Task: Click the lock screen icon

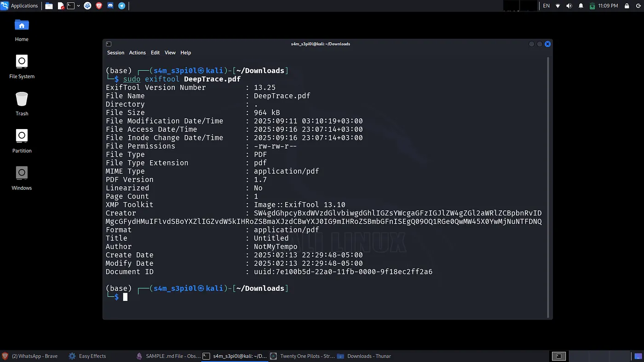Action: [x=627, y=6]
